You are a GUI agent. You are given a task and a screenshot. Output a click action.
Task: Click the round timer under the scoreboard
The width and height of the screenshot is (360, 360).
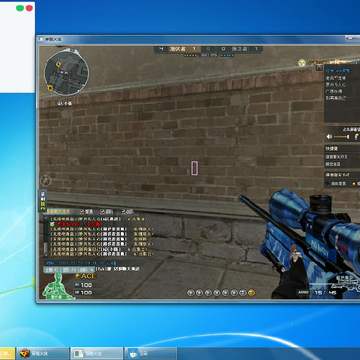[209, 55]
